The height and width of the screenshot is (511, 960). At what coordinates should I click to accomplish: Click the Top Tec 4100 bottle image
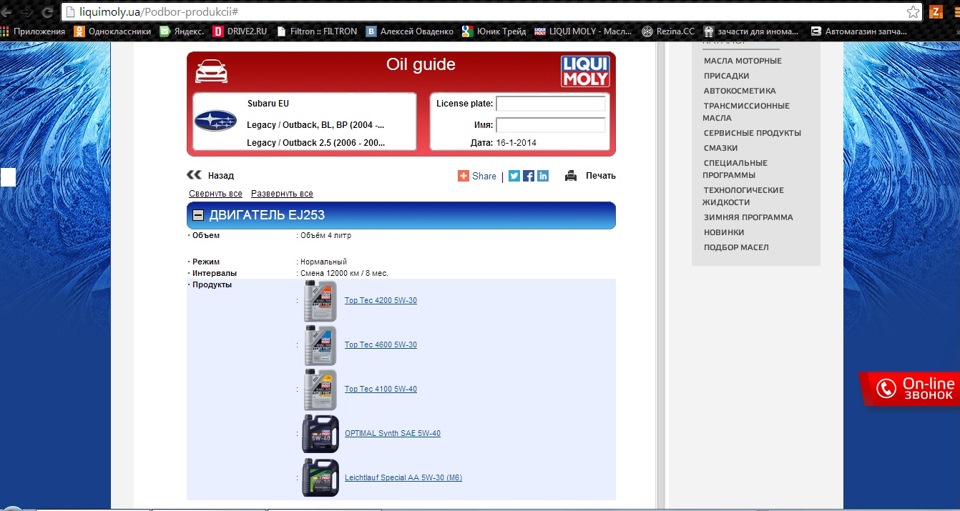(x=320, y=389)
